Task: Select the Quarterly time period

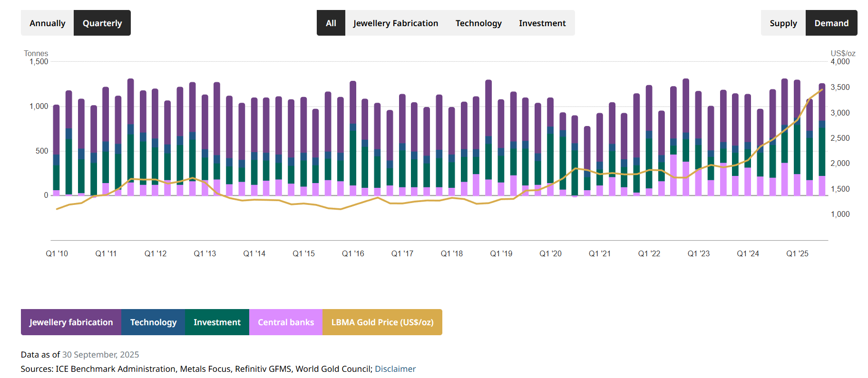Action: click(x=102, y=23)
